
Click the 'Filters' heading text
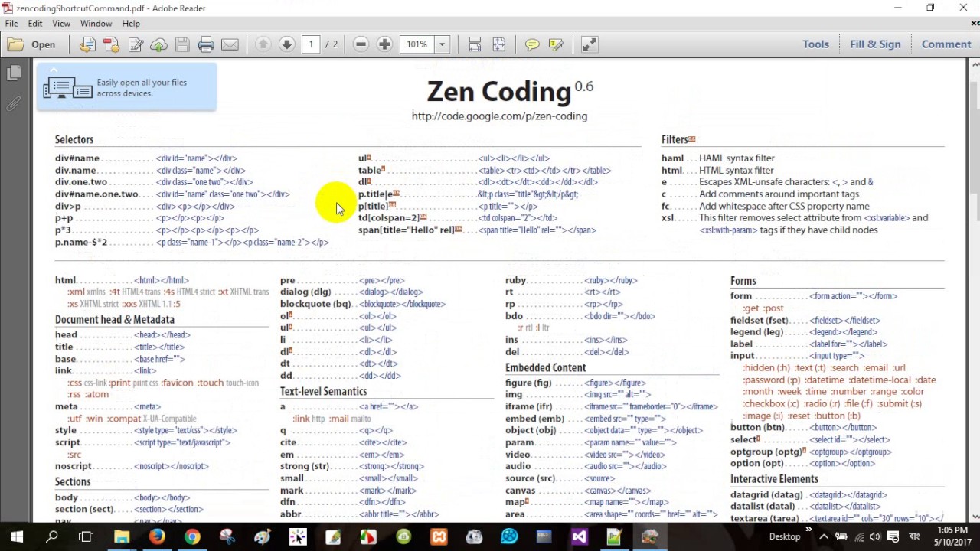pos(675,139)
